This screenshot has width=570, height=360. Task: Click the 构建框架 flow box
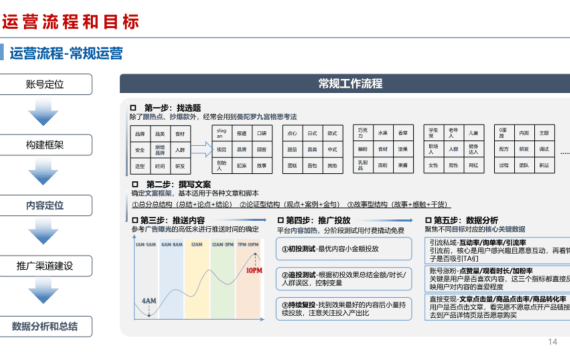click(45, 145)
